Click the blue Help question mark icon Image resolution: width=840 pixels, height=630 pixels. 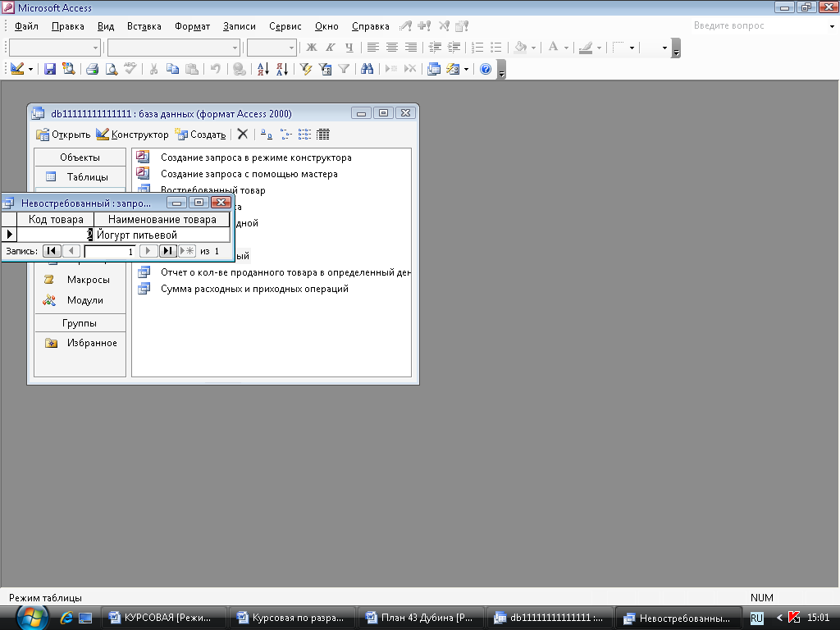(x=486, y=69)
